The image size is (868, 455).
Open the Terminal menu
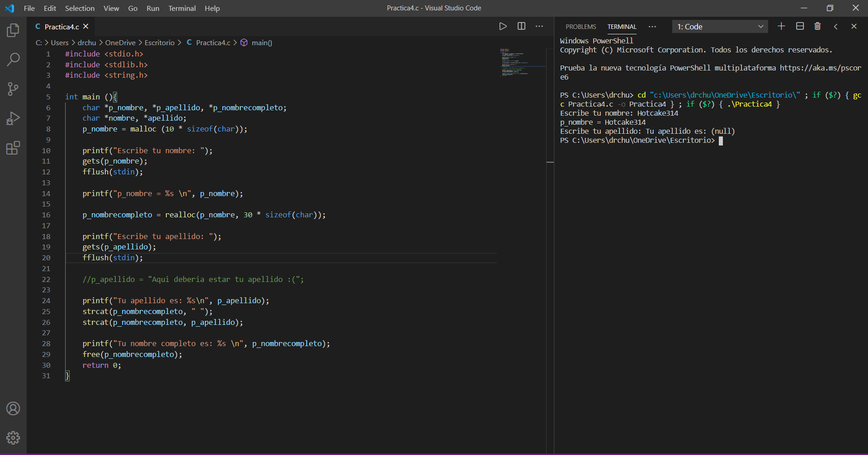tap(182, 8)
